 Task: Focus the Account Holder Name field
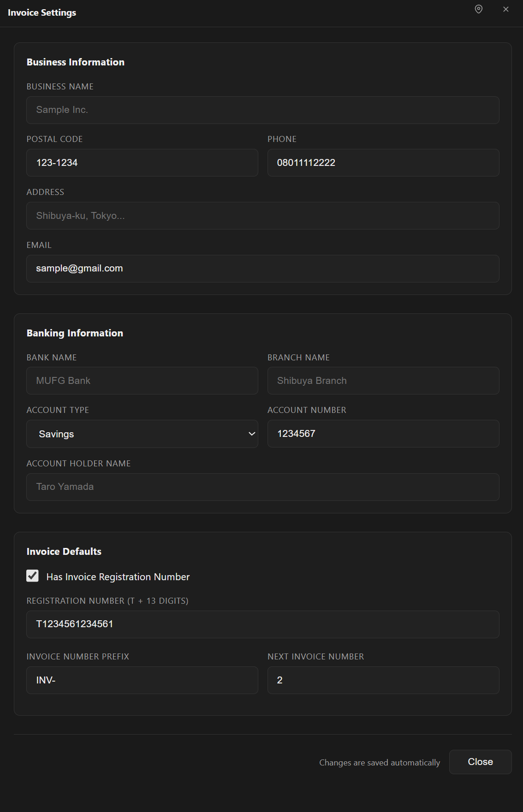tap(263, 487)
